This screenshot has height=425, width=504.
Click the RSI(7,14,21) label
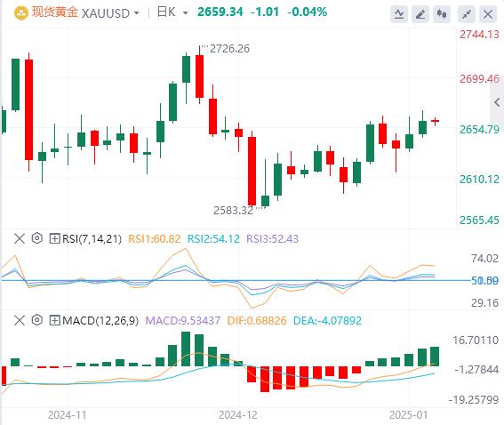(x=92, y=239)
